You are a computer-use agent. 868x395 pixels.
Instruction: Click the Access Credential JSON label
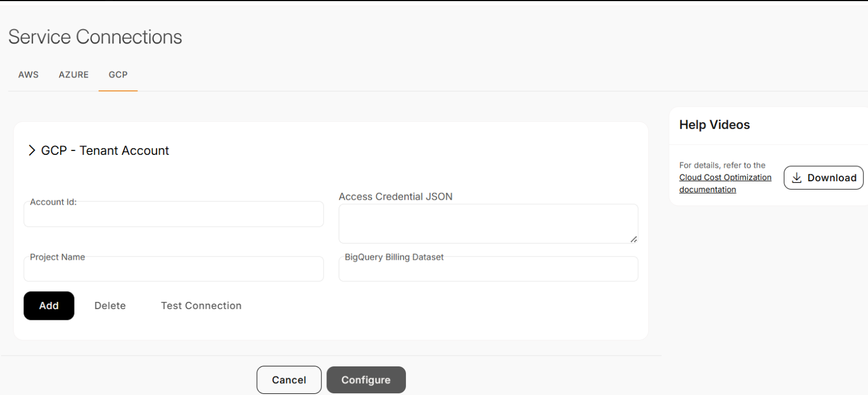(395, 196)
